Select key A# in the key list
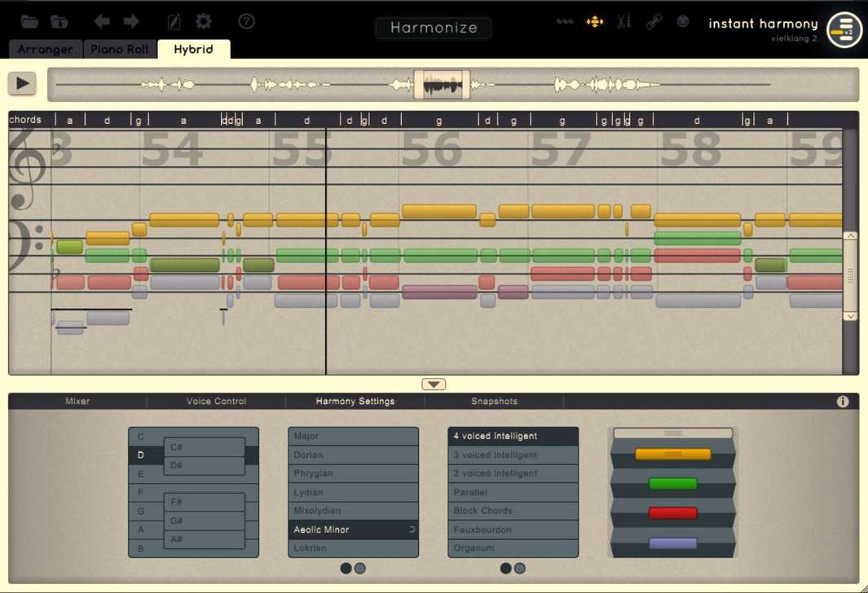This screenshot has height=593, width=868. point(205,539)
